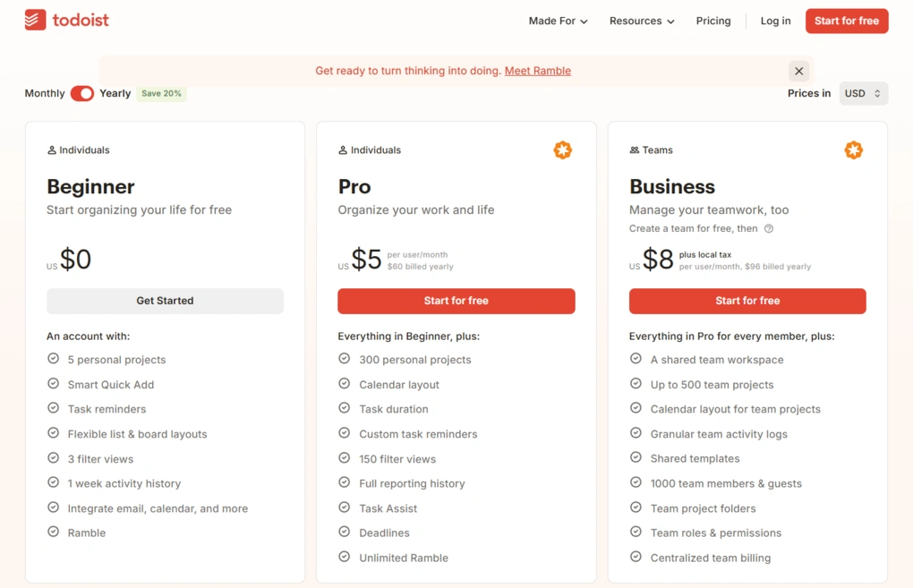Screen dimensions: 913x588
Task: Open the Made For dropdown menu
Action: coord(558,21)
